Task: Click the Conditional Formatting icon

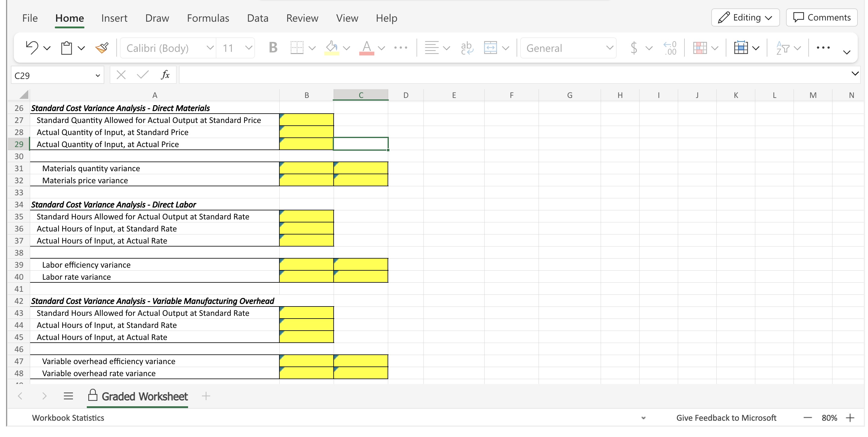Action: point(700,48)
